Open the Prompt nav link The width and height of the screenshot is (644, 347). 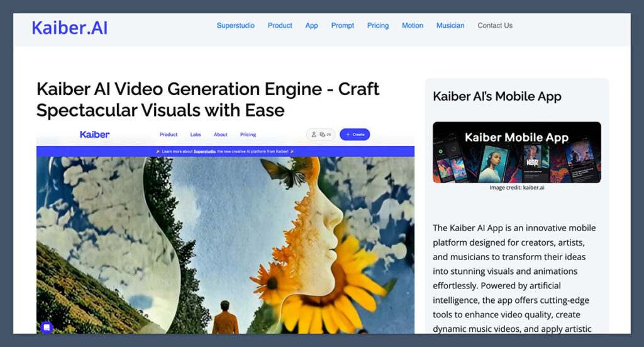tap(343, 25)
